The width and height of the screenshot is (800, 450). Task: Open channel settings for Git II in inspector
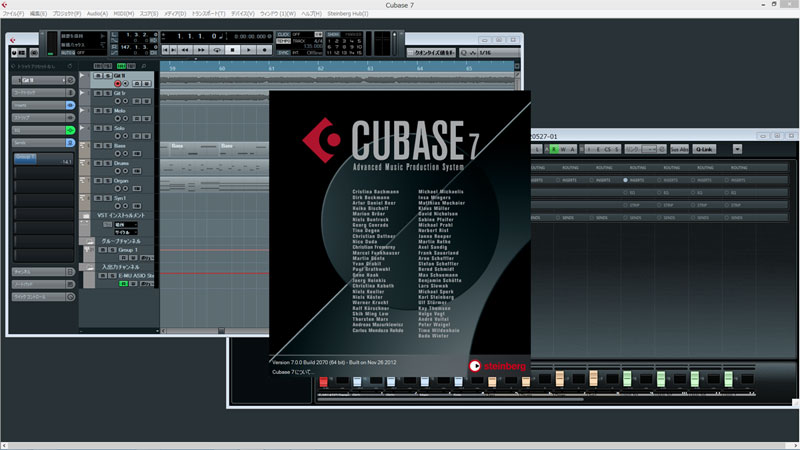click(x=71, y=80)
